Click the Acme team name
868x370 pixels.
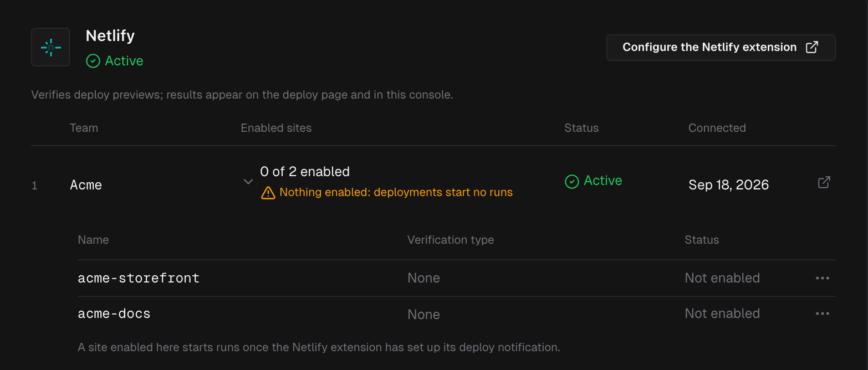click(86, 185)
